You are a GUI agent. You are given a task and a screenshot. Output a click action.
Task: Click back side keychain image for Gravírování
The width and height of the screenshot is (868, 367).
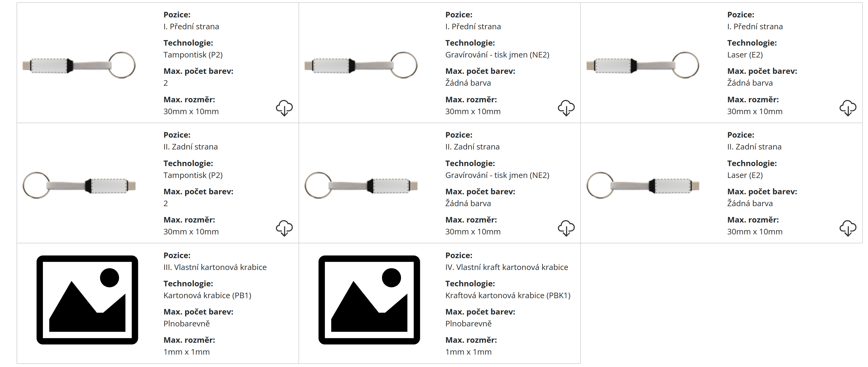click(361, 185)
